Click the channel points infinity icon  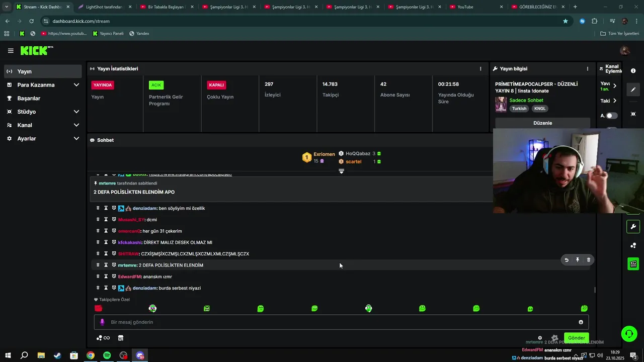103,338
